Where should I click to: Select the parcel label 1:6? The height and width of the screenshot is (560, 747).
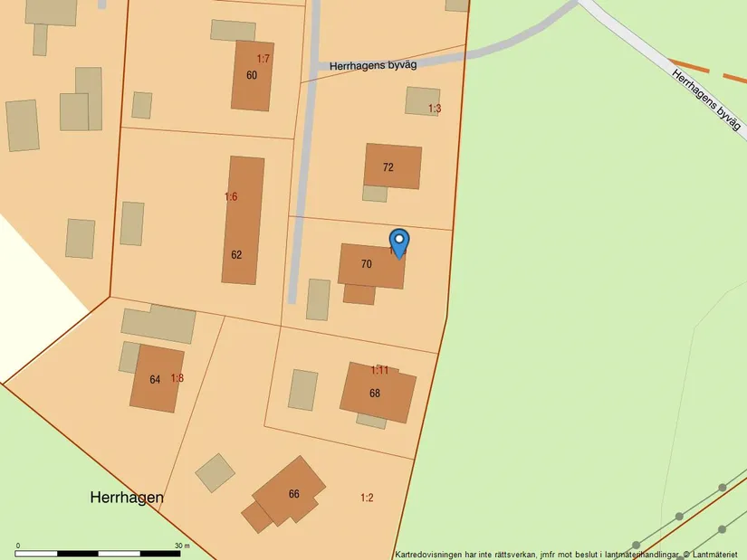click(231, 196)
